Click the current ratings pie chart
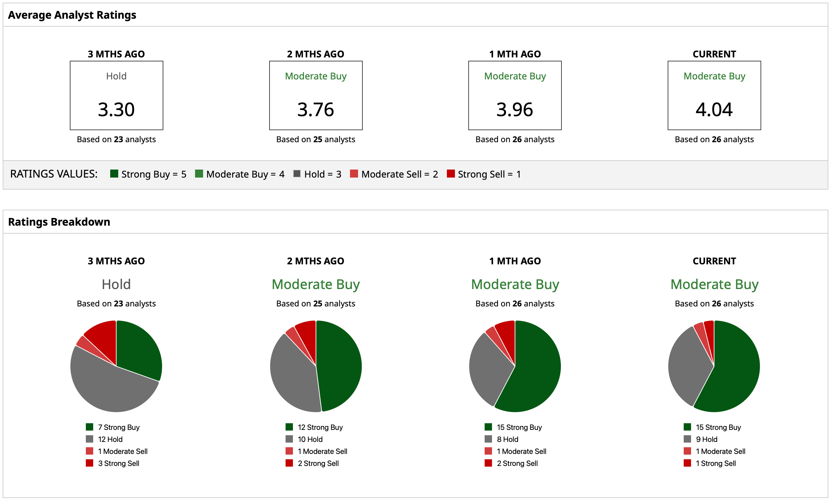Viewport: 831px width, 504px height. point(714,366)
